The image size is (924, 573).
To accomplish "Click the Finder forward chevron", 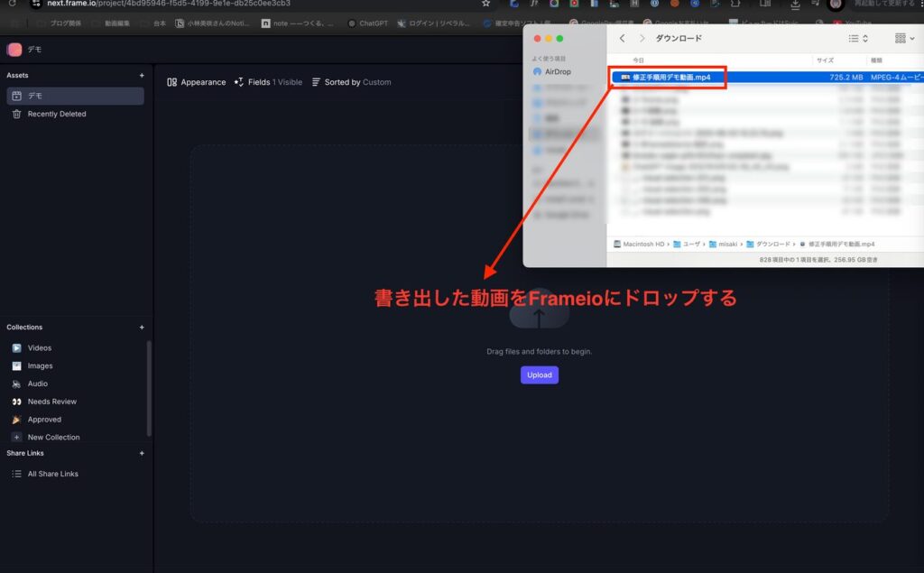I will [642, 38].
